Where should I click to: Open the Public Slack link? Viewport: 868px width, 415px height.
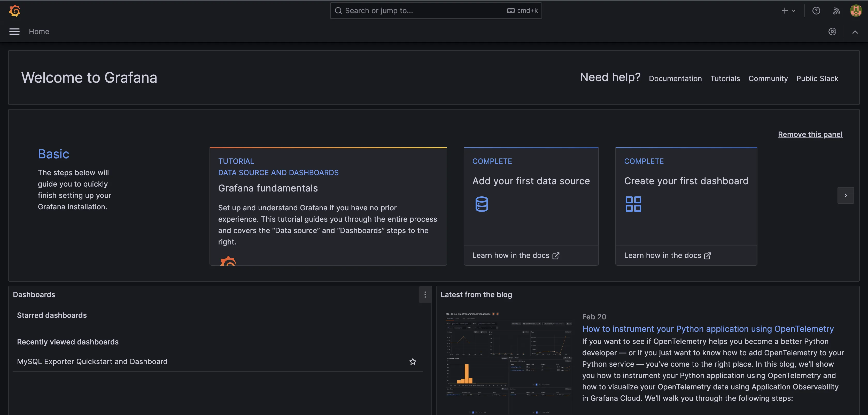point(817,79)
